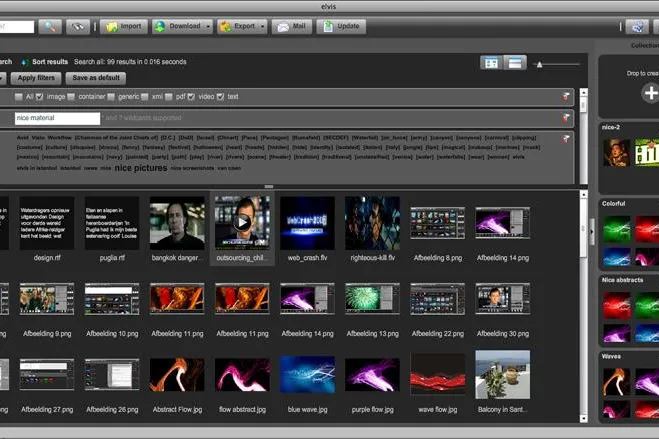This screenshot has height=439, width=659.
Task: Remove the 'nice material' text filter row
Action: click(x=566, y=118)
